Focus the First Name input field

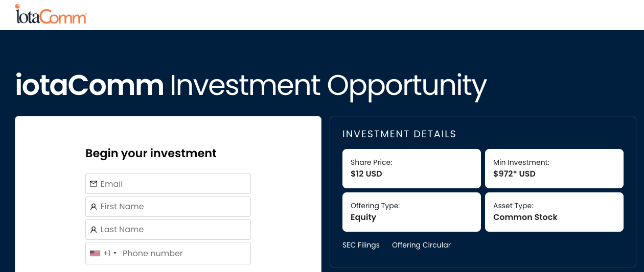(x=168, y=207)
